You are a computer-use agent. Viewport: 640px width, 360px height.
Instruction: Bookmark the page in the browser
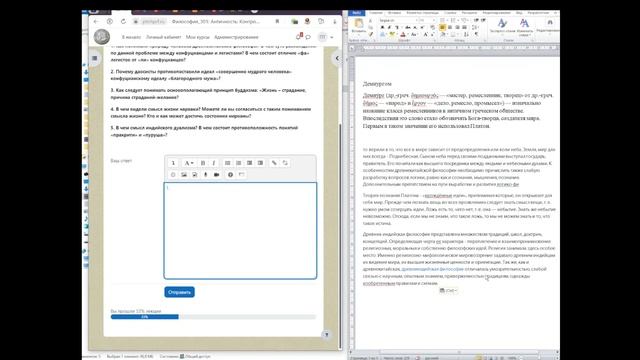277,22
